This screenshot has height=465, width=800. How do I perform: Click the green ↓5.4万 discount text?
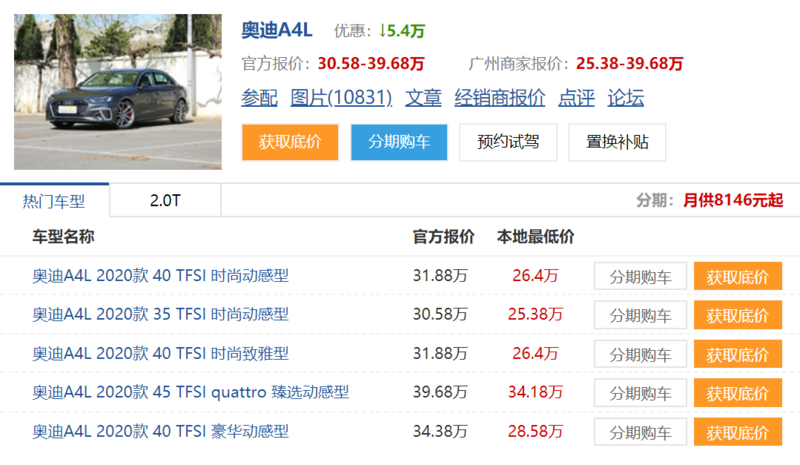(402, 31)
